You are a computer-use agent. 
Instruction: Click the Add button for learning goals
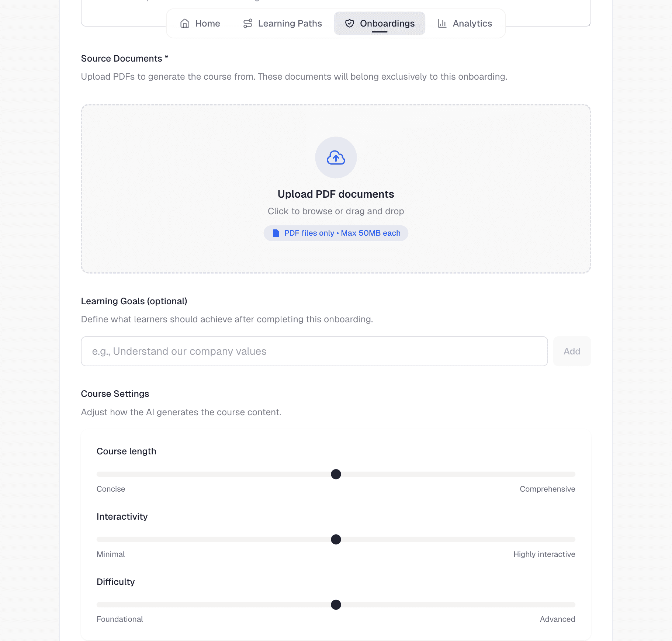(x=572, y=351)
